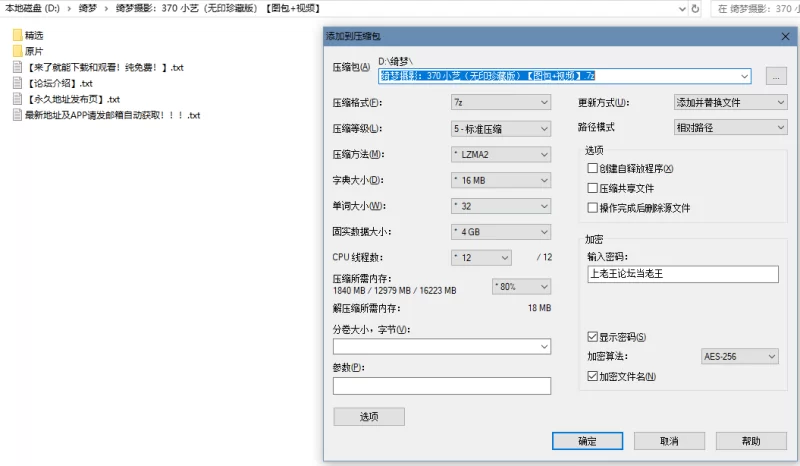Open the 固实数据大小 4 GB dropdown
This screenshot has width=800, height=466.
[501, 232]
